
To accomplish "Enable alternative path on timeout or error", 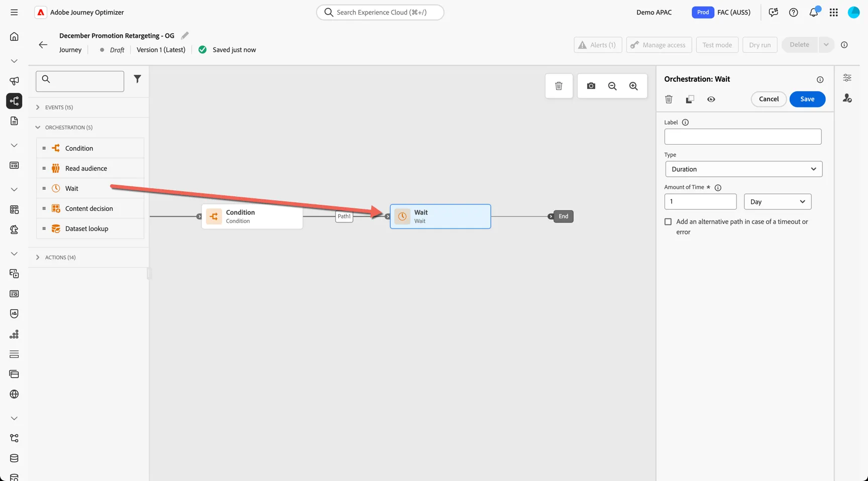I will pyautogui.click(x=668, y=221).
